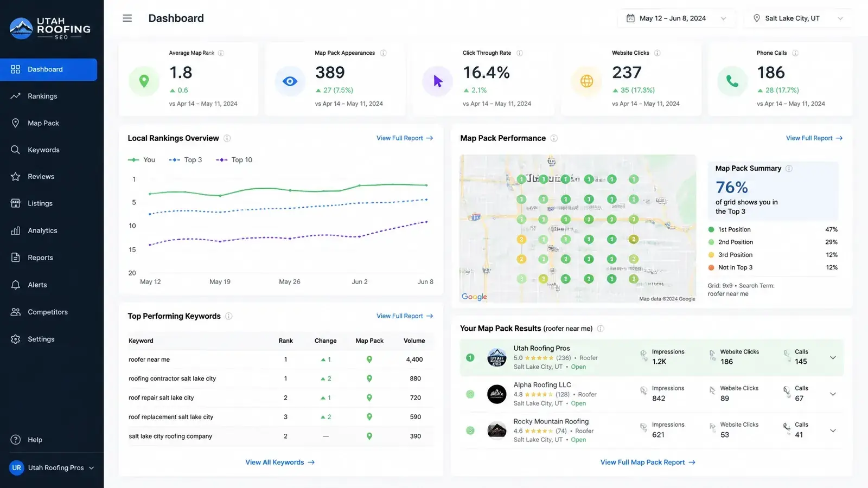Open the Salt Lake City, UT location dropdown
The width and height of the screenshot is (868, 488).
798,18
